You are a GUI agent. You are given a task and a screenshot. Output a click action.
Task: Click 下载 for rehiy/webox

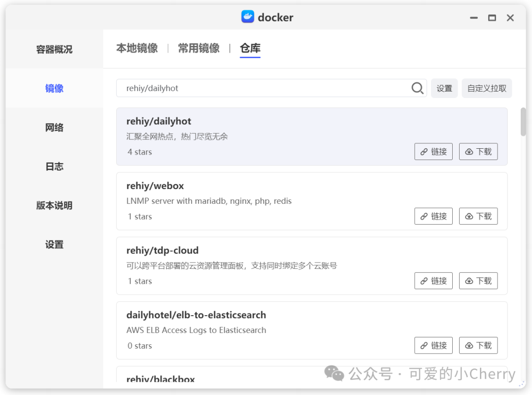(478, 216)
